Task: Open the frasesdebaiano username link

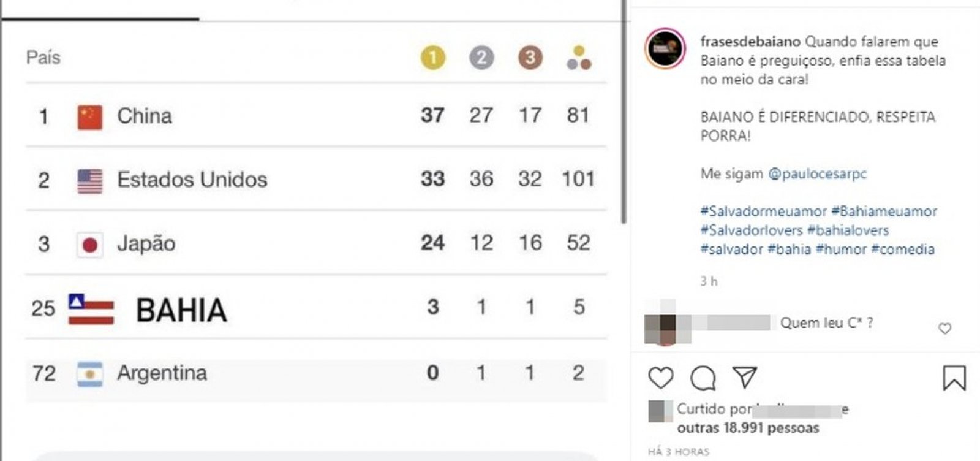Action: coord(750,42)
